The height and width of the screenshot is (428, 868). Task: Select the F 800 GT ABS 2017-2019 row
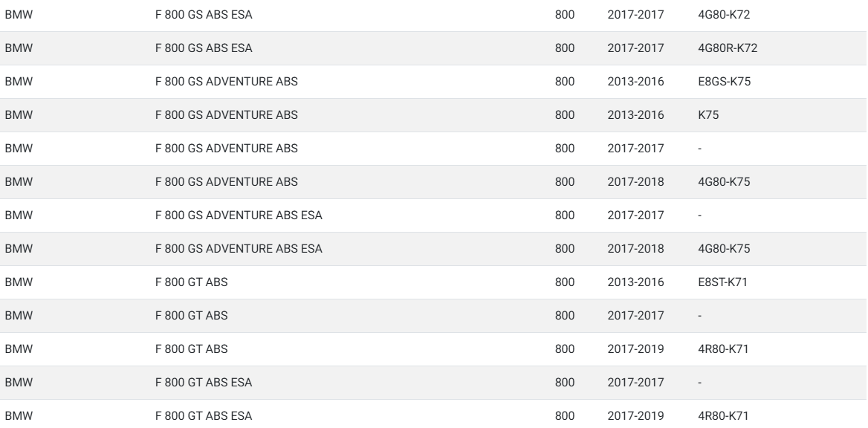pos(434,348)
